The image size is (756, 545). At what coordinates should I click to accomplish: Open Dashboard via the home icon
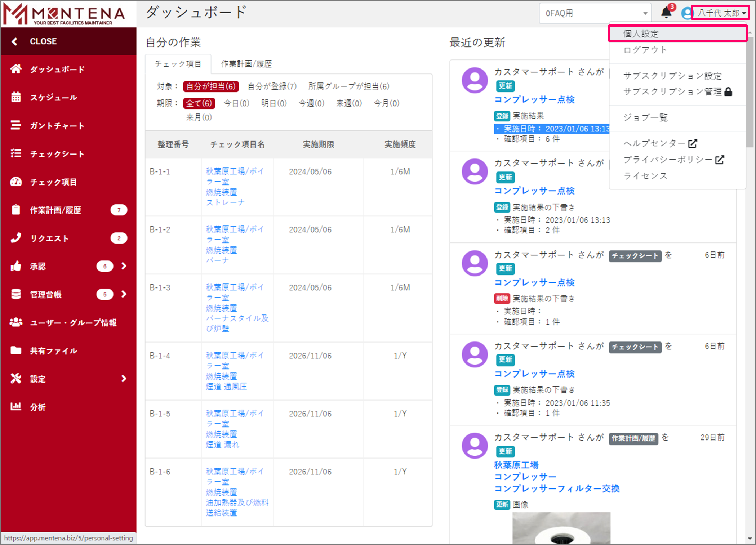16,69
